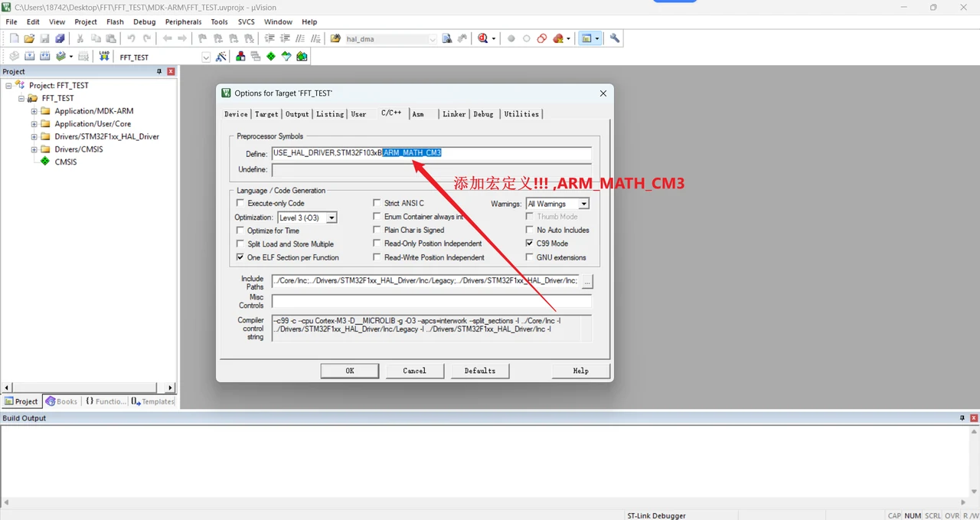Click the Manage Project Items icon

point(240,57)
